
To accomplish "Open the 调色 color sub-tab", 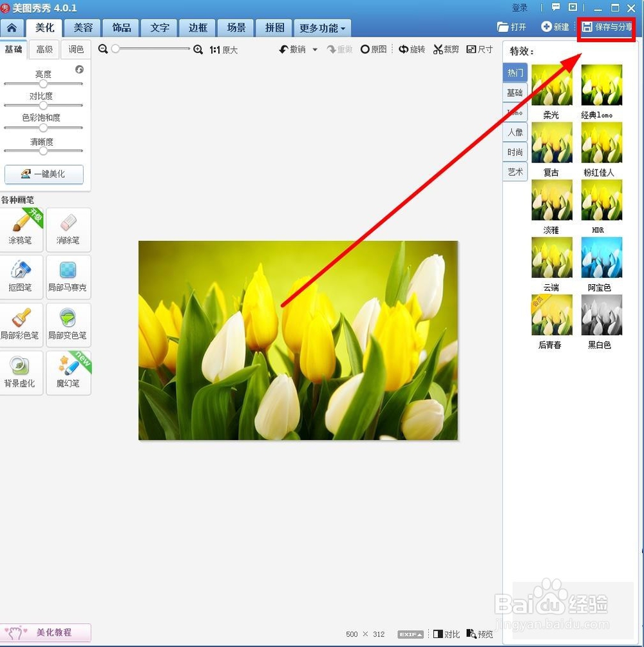I will [x=76, y=50].
